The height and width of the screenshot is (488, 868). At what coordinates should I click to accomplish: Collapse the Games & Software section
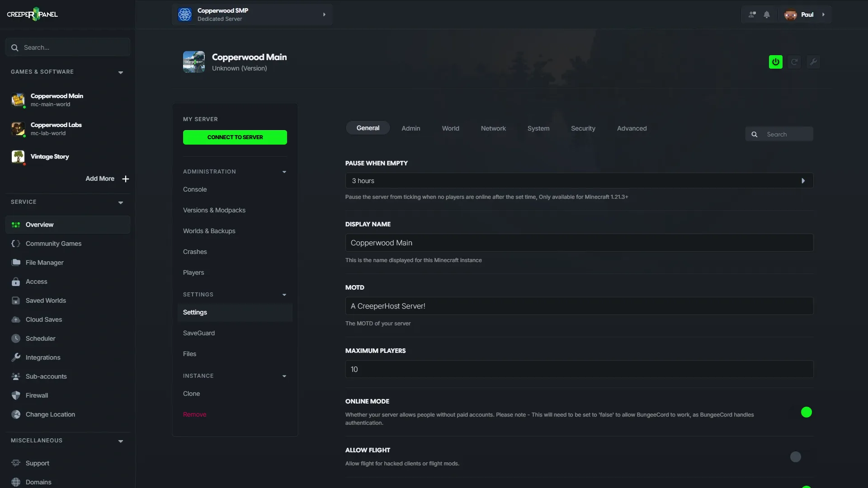[x=121, y=72]
